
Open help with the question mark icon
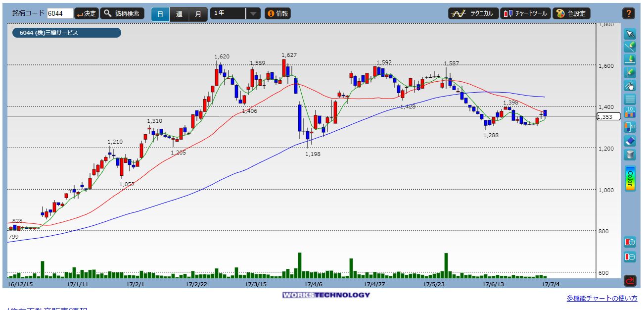[629, 13]
